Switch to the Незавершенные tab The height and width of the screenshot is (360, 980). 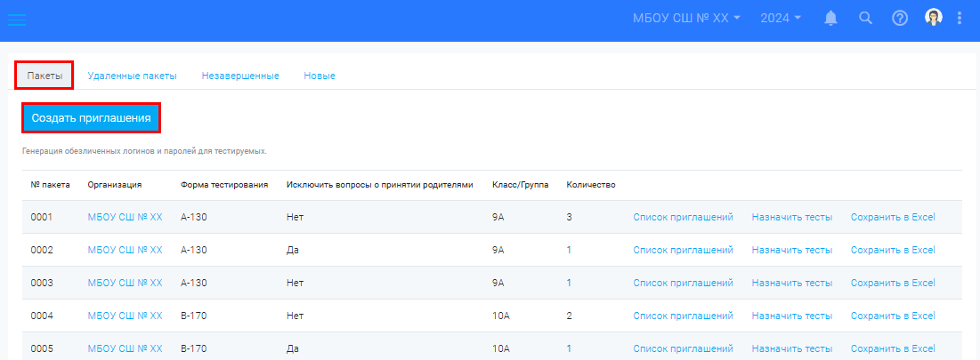[x=240, y=76]
